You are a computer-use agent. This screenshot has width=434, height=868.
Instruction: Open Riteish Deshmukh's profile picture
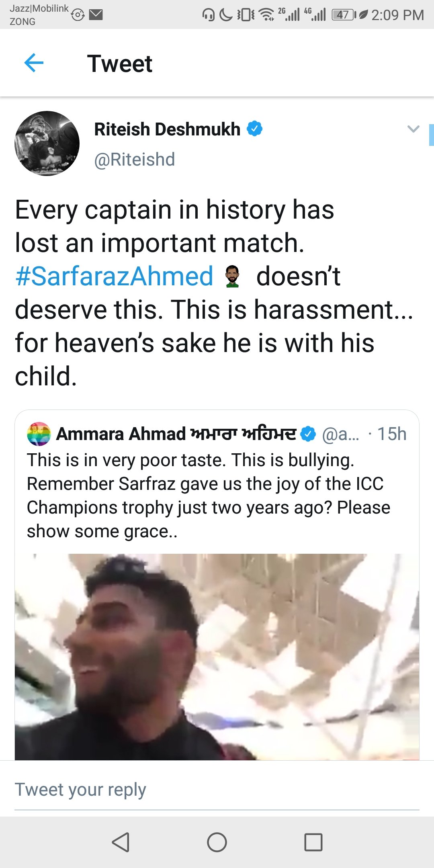[x=47, y=143]
